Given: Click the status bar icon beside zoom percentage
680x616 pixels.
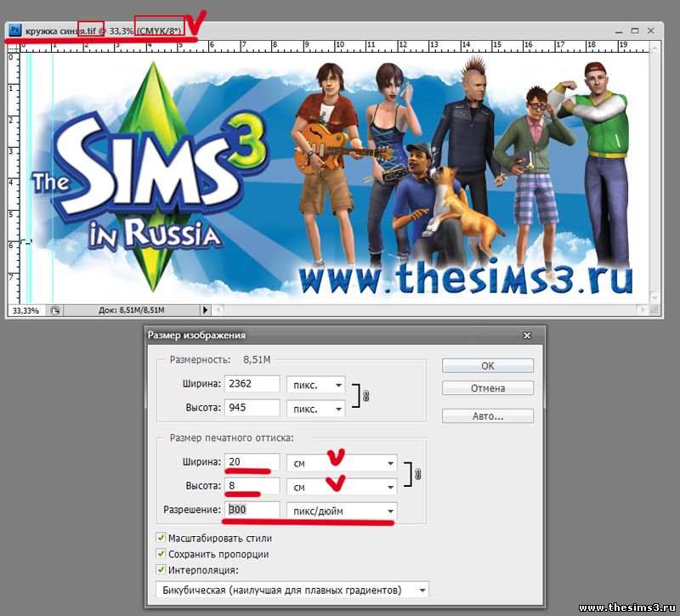Looking at the screenshot, I should [x=55, y=311].
